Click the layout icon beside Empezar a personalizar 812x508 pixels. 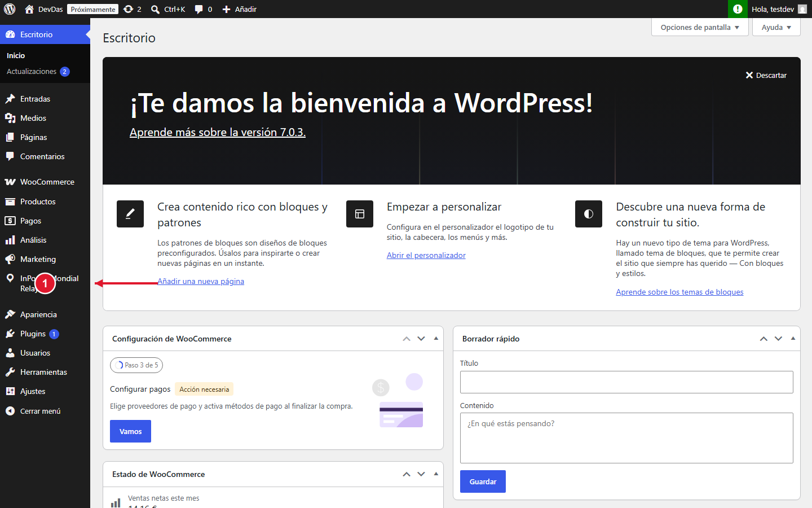[360, 214]
